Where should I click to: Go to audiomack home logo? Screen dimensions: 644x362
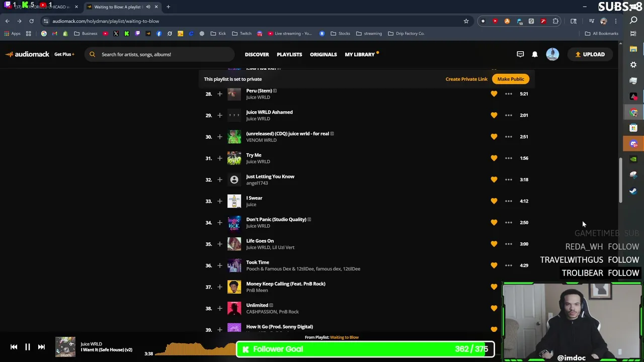(x=27, y=54)
